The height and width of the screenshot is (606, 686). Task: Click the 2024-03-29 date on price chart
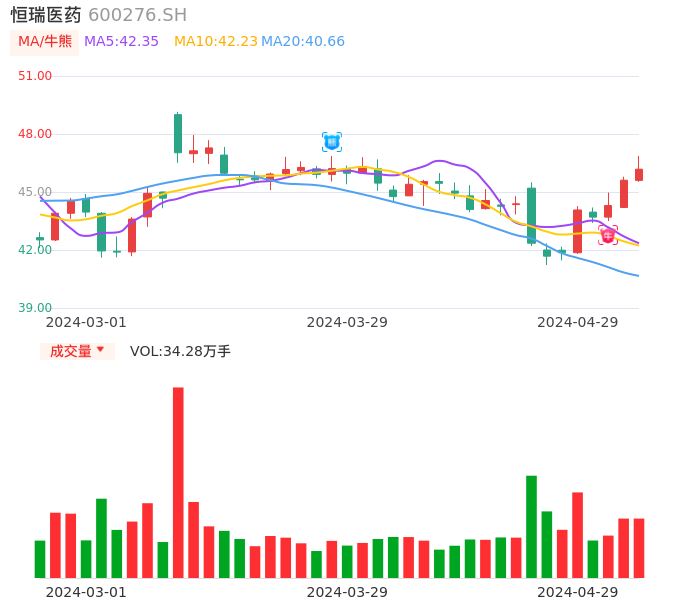click(347, 323)
